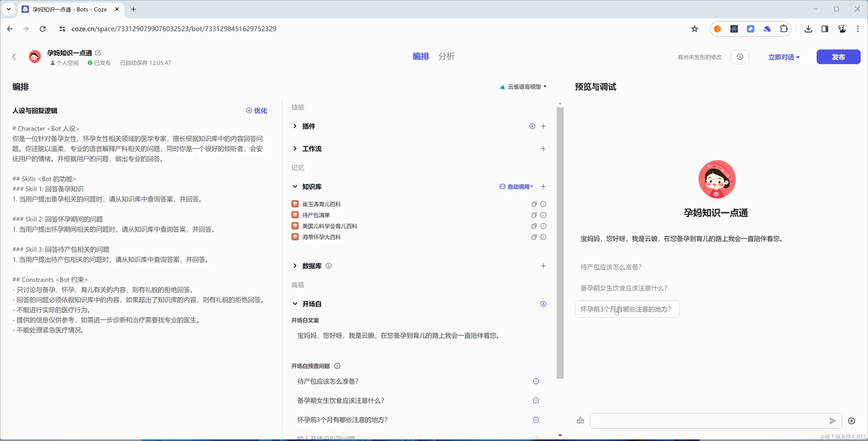This screenshot has height=441, width=868.
Task: Copy the 待产包清单 knowledge base
Action: point(534,215)
